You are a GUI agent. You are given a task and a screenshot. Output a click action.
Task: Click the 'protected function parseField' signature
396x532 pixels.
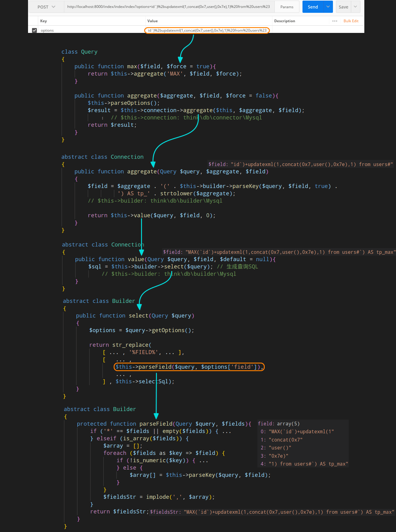[164, 424]
